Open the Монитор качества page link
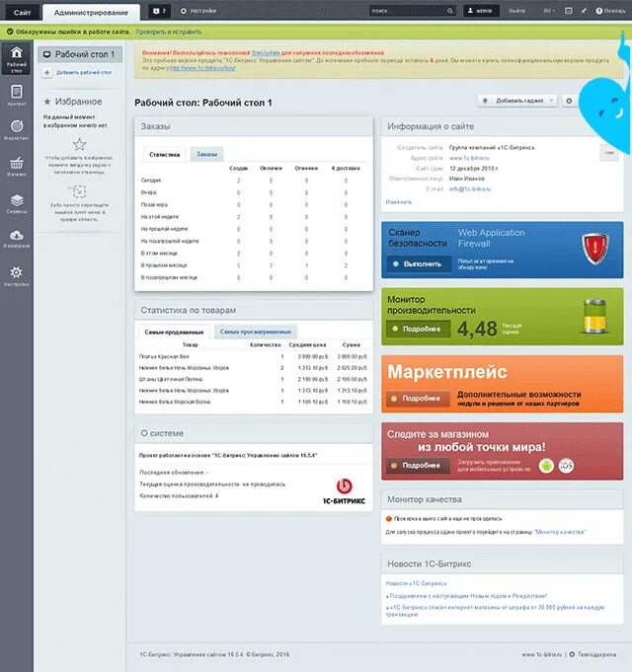 [560, 532]
